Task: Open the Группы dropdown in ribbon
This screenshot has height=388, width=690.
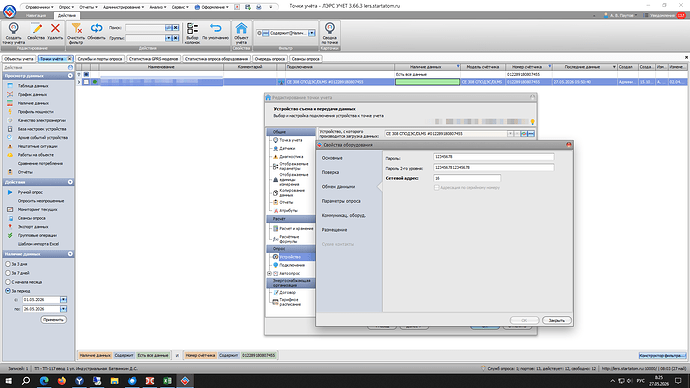Action: [x=168, y=38]
